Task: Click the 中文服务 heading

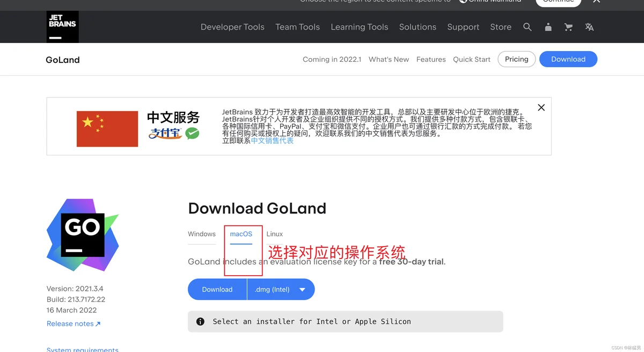Action: pos(173,117)
